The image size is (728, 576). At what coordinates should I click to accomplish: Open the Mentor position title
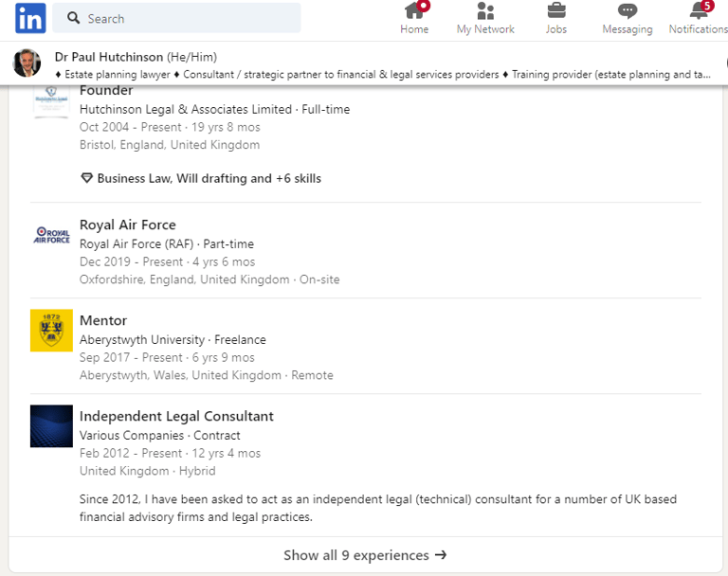[x=103, y=320]
